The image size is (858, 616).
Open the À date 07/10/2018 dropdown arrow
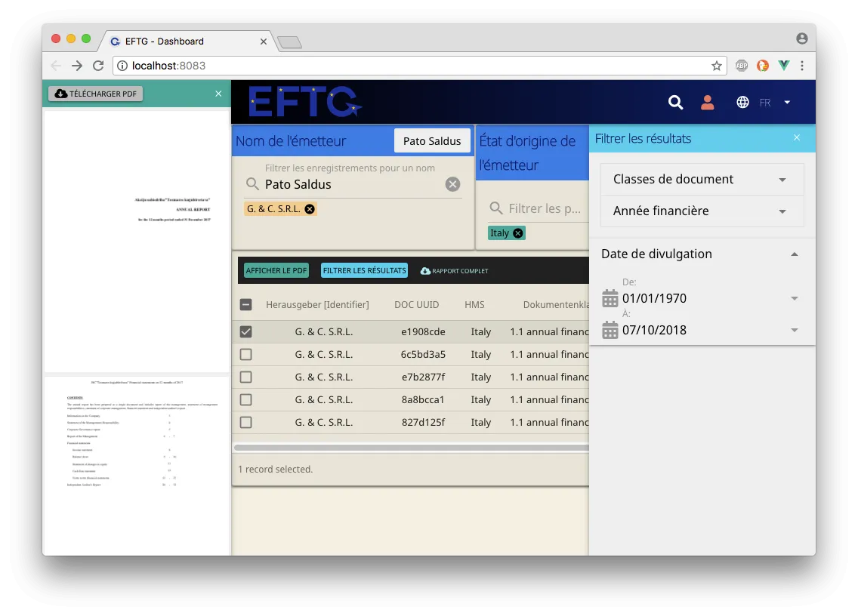point(794,331)
